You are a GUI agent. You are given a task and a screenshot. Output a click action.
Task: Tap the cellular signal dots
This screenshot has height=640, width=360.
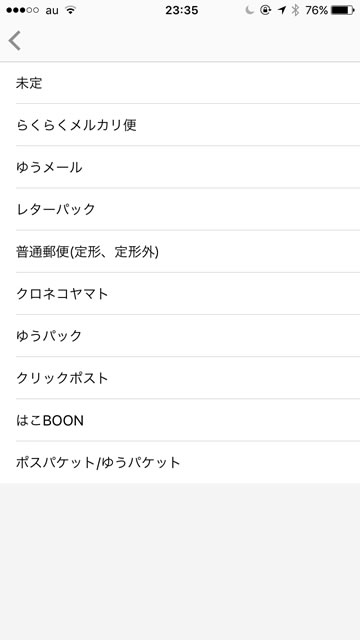[22, 11]
